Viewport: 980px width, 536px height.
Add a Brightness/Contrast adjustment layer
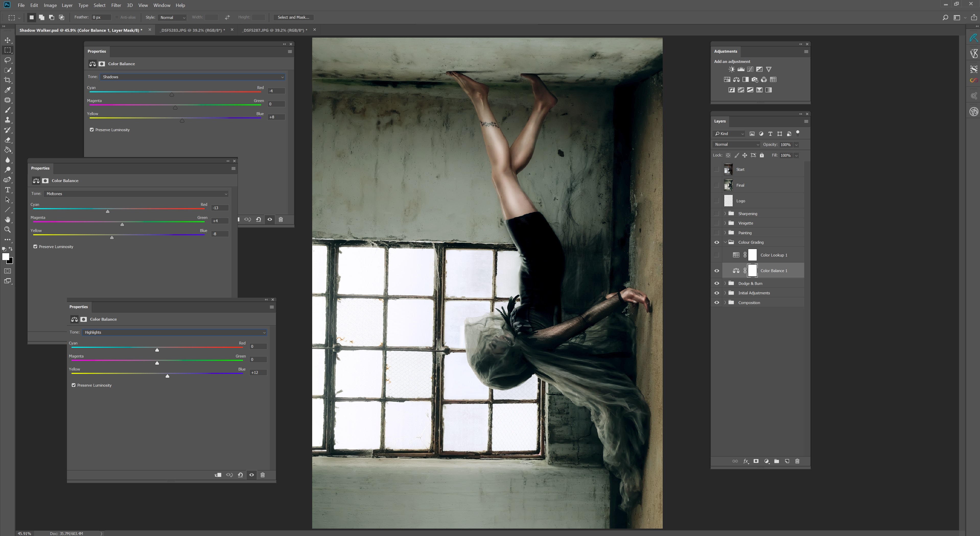(731, 69)
